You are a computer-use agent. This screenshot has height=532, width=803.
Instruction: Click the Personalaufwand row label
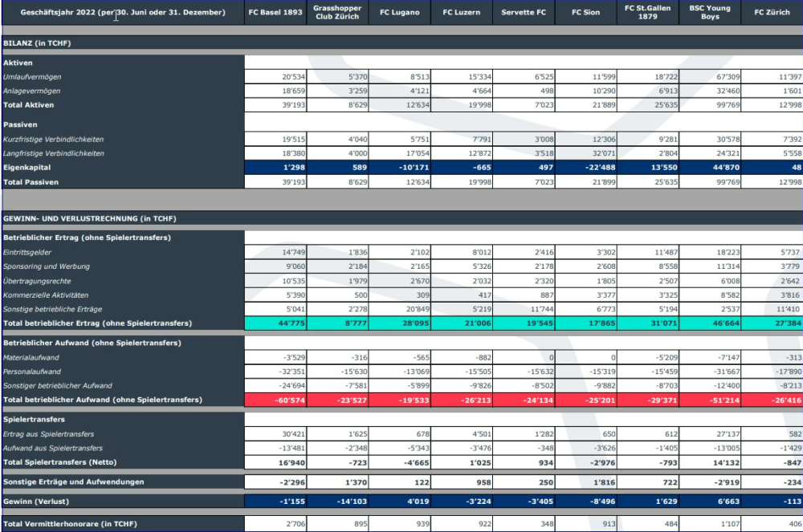coord(122,372)
